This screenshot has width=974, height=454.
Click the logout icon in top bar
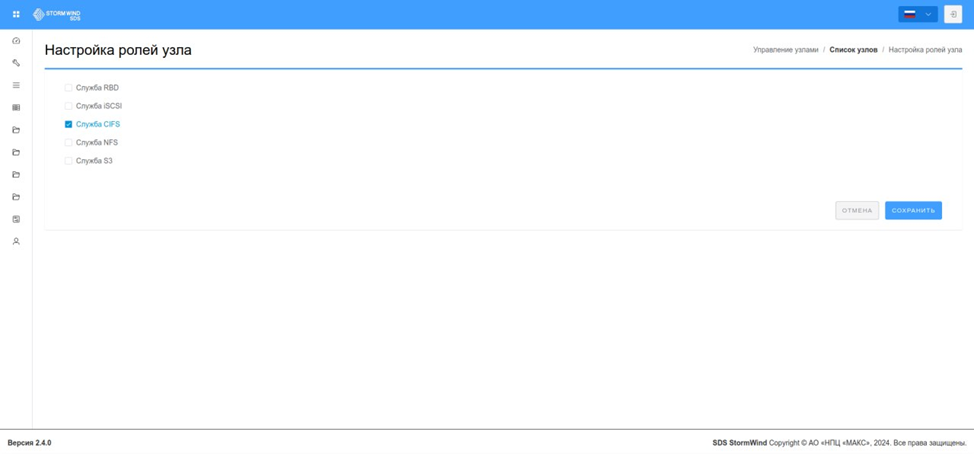click(x=953, y=14)
